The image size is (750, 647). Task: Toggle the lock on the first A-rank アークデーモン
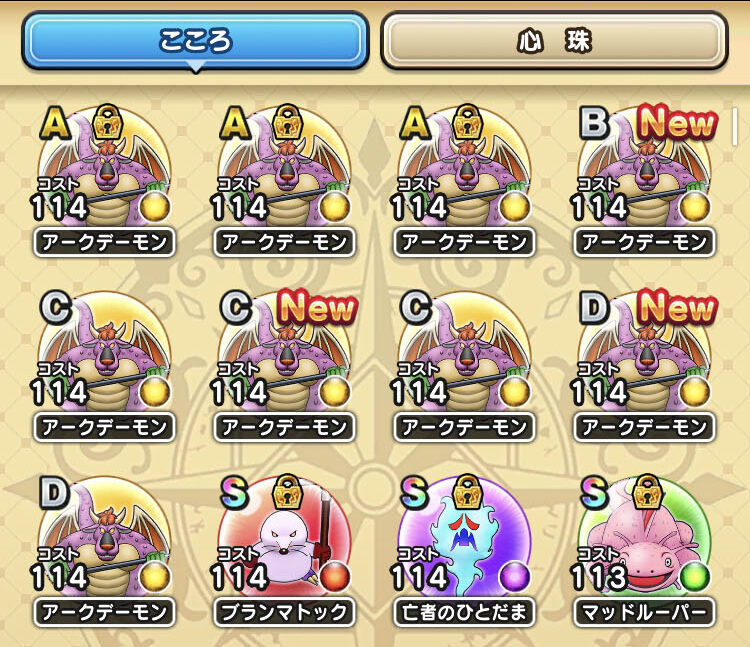pos(108,122)
